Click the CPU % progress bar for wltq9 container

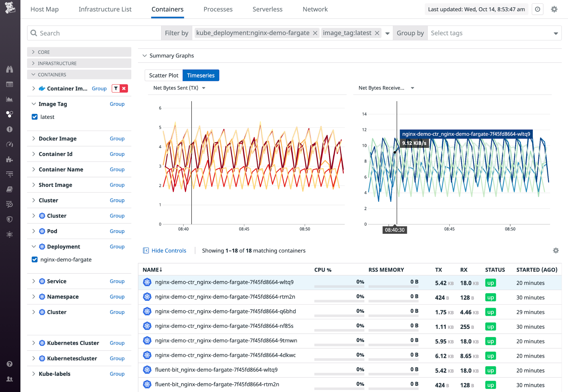339,287
